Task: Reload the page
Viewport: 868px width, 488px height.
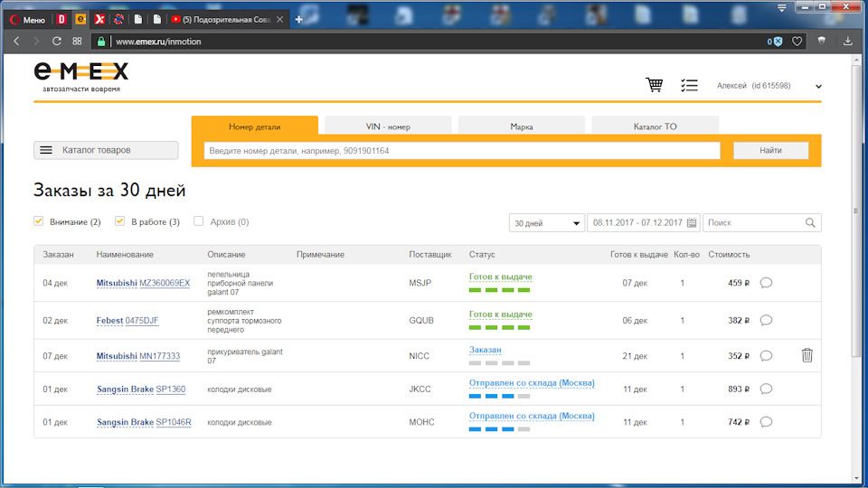Action: tap(56, 41)
